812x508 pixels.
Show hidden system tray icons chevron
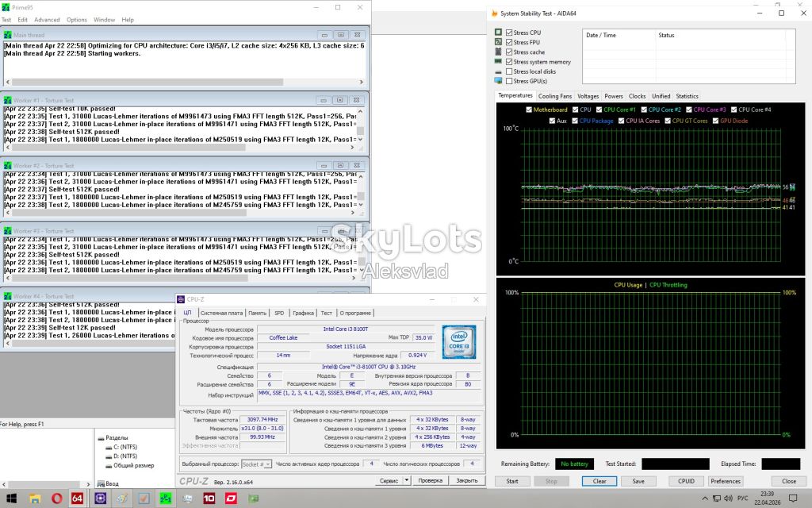point(705,498)
